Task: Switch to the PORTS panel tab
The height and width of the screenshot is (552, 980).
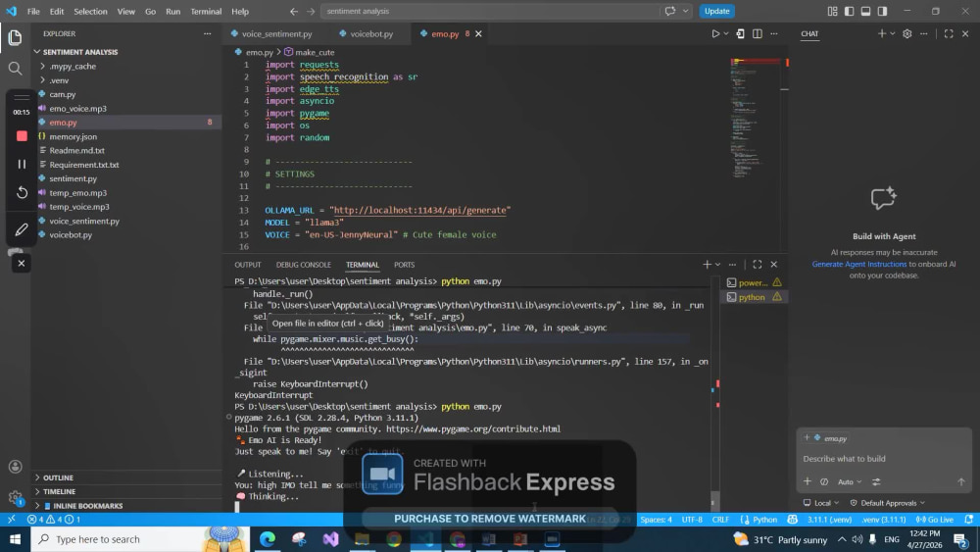Action: [404, 265]
